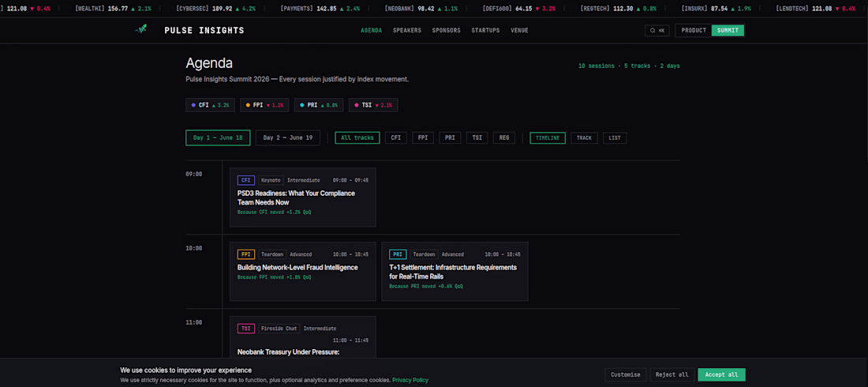Reject all cookies

coord(672,375)
